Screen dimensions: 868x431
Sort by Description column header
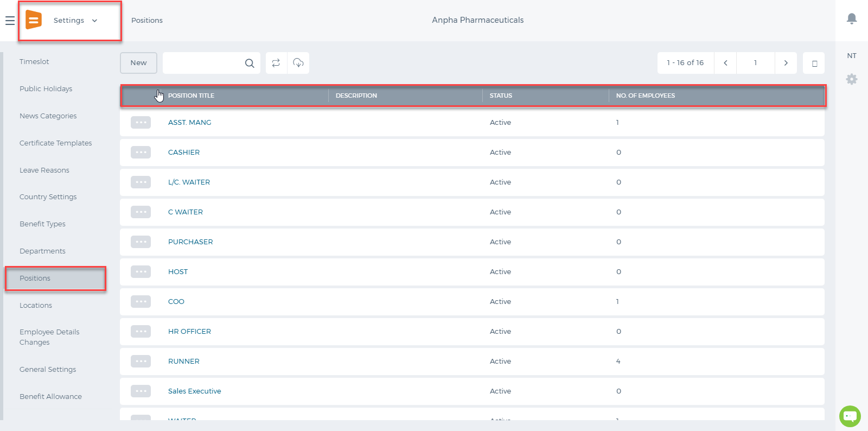click(x=356, y=96)
